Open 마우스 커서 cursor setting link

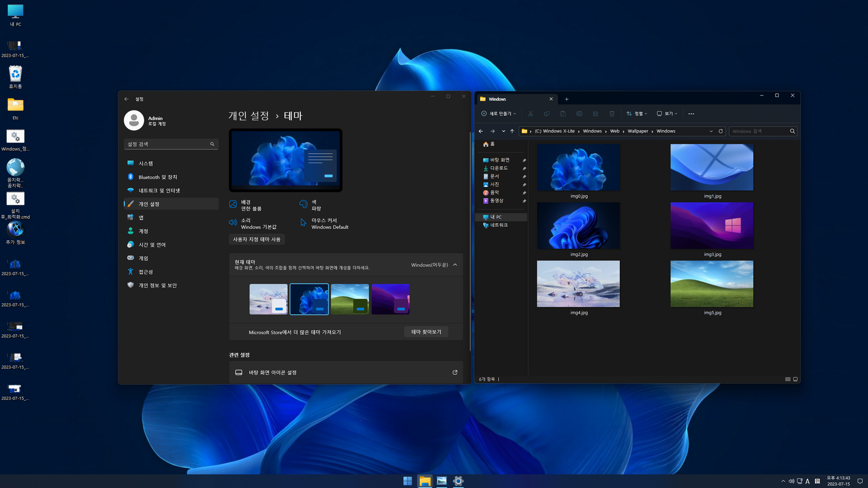tap(324, 224)
